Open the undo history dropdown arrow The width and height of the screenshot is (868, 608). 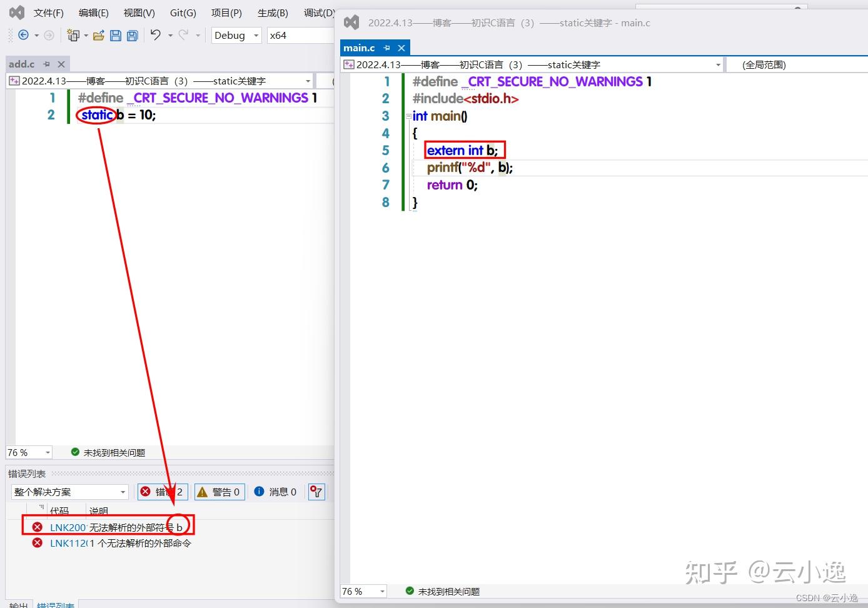coord(170,36)
